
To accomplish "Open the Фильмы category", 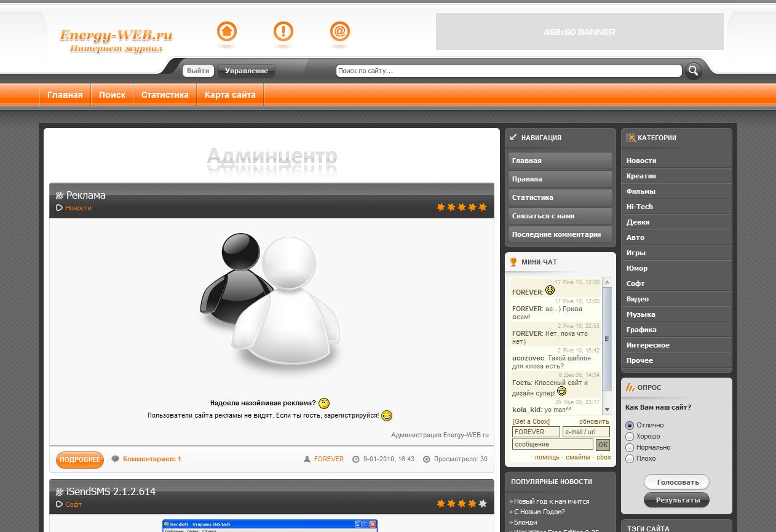I will click(x=676, y=191).
